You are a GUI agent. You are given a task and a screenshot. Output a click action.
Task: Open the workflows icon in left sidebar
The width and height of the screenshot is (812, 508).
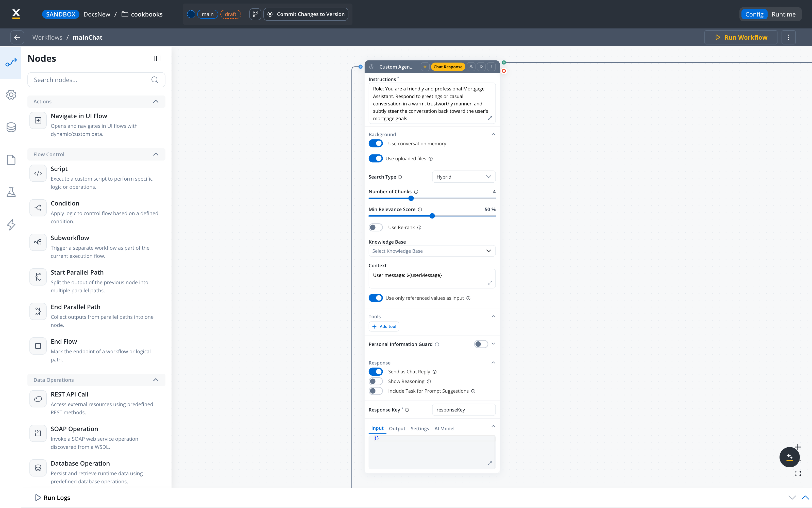[x=11, y=62]
